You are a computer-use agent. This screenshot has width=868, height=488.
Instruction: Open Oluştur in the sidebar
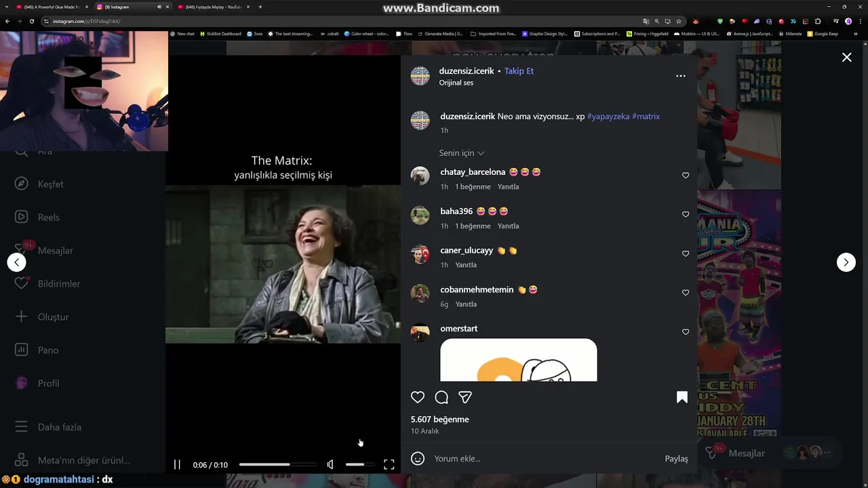(x=42, y=317)
